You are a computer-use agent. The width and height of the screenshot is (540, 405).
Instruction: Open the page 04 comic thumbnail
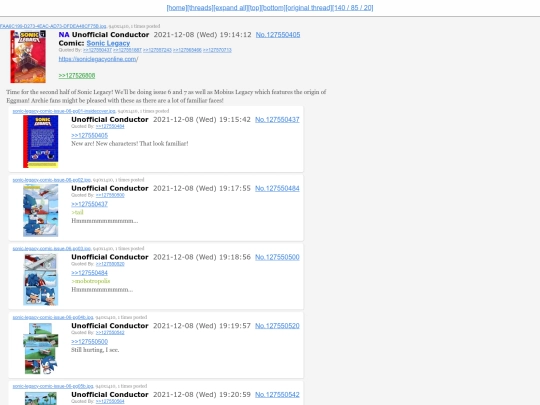(41, 348)
